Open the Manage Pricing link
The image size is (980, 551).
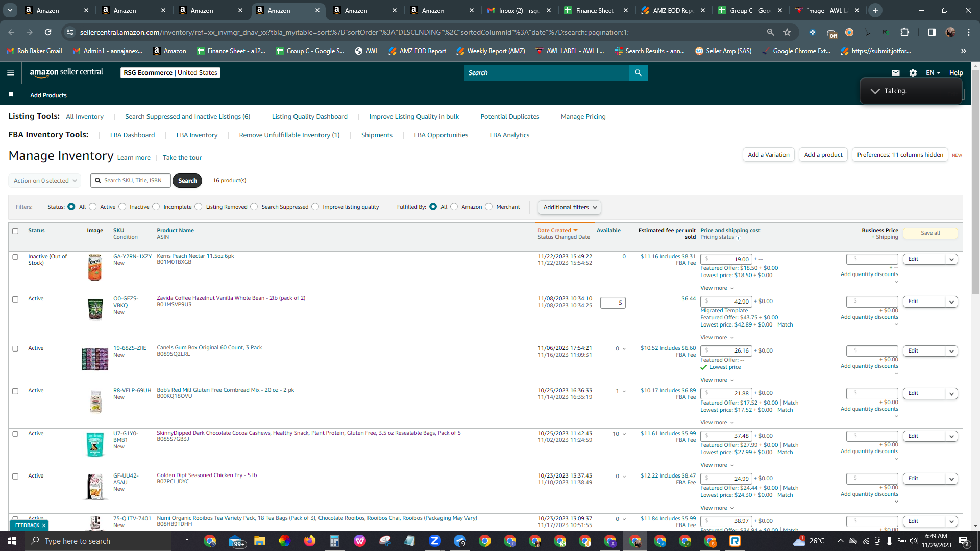(583, 116)
